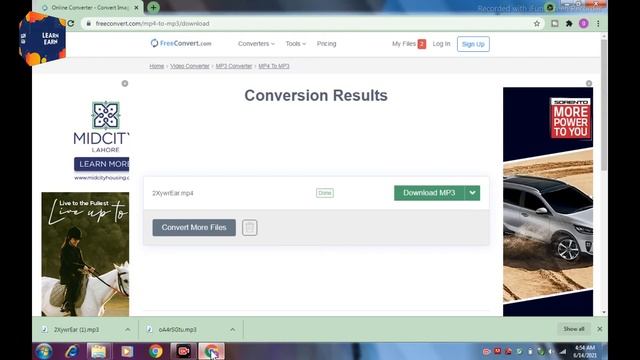Open the Log In page

tap(441, 44)
